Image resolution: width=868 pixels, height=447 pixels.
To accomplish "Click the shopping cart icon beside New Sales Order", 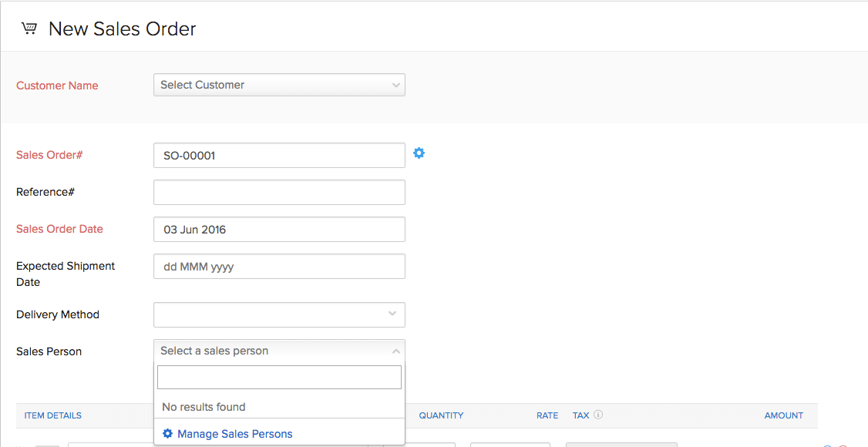I will pos(29,28).
